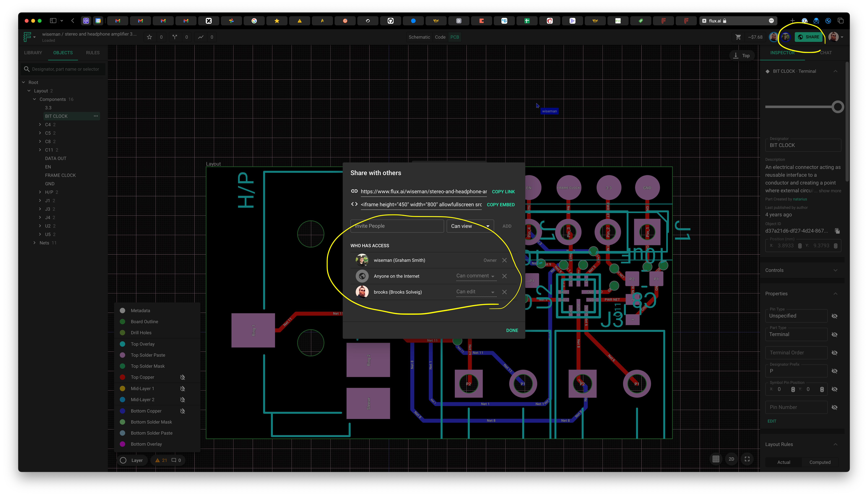The image size is (868, 496).
Task: Toggle the grid icon at canvas bottom
Action: (716, 459)
